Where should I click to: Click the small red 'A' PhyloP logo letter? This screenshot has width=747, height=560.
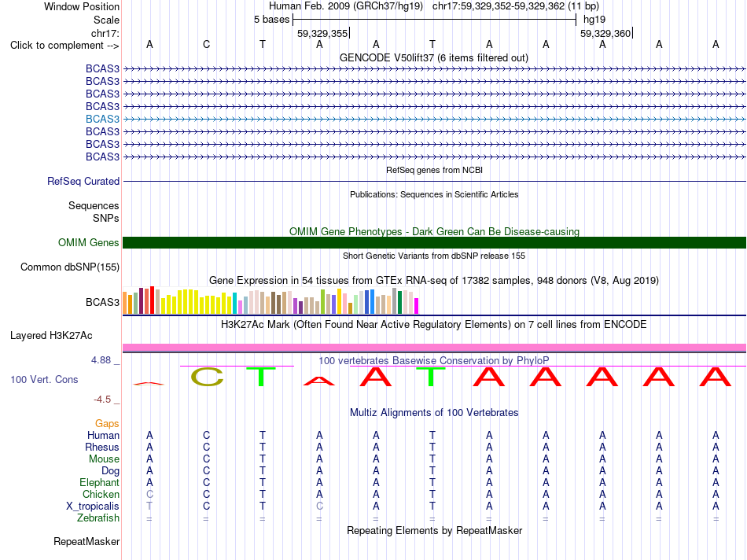point(319,381)
